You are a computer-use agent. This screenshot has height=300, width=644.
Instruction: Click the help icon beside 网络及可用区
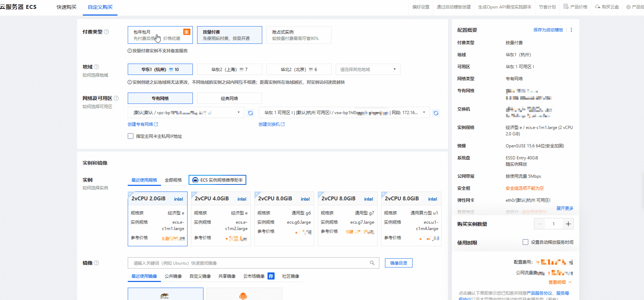tap(116, 98)
